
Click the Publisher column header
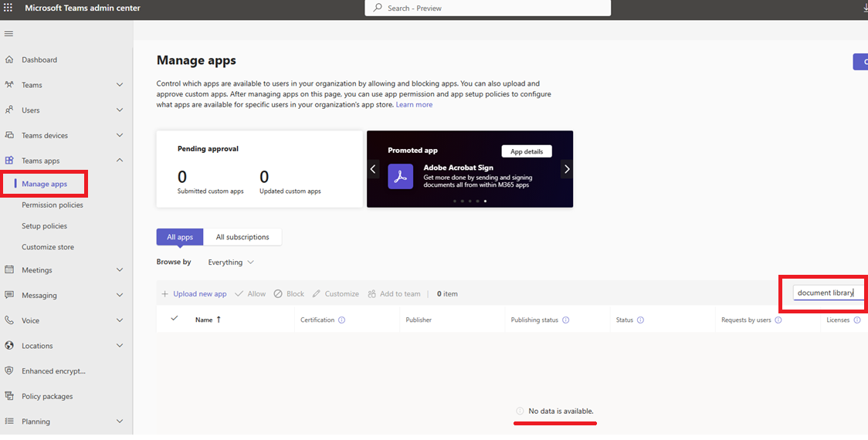coord(419,320)
